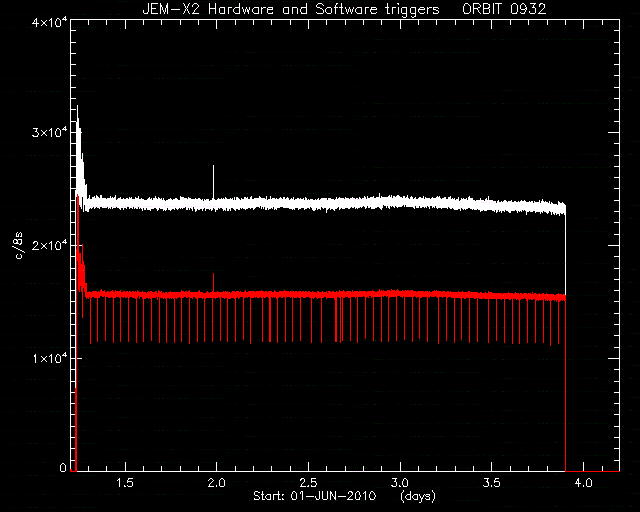Click the white curve's initial peak above 3×10⁴
This screenshot has width=640, height=512.
pos(78,118)
